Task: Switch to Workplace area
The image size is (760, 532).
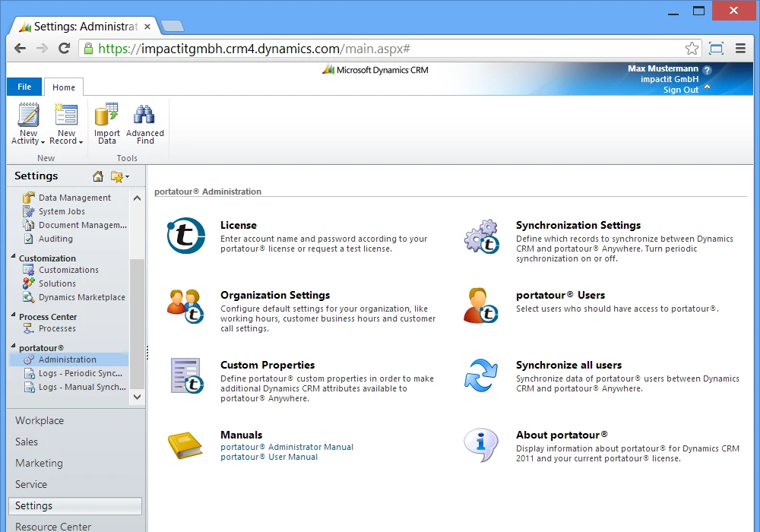Action: pos(40,420)
